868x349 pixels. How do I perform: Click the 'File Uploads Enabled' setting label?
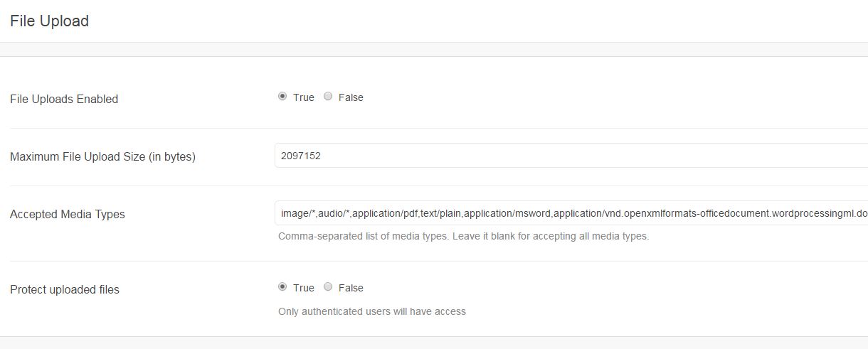click(64, 99)
